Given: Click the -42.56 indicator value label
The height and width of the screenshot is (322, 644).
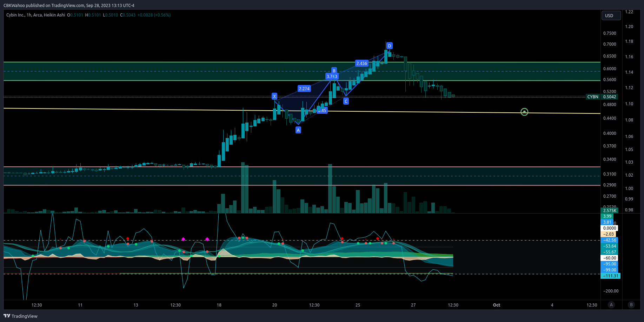Looking at the screenshot, I should [610, 240].
